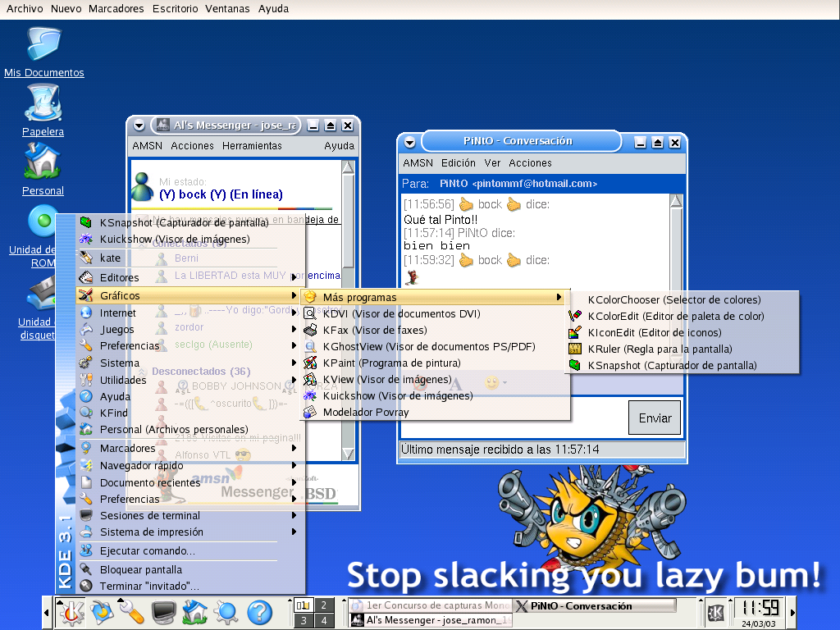Click the KDE K menu launcher in panel
The image size is (840, 630).
coord(71,612)
